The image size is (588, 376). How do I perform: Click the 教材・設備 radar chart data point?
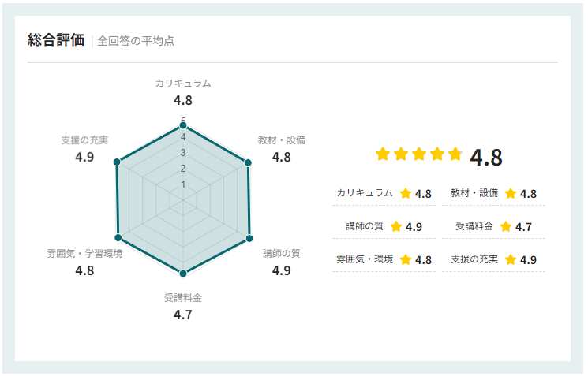[x=248, y=163]
